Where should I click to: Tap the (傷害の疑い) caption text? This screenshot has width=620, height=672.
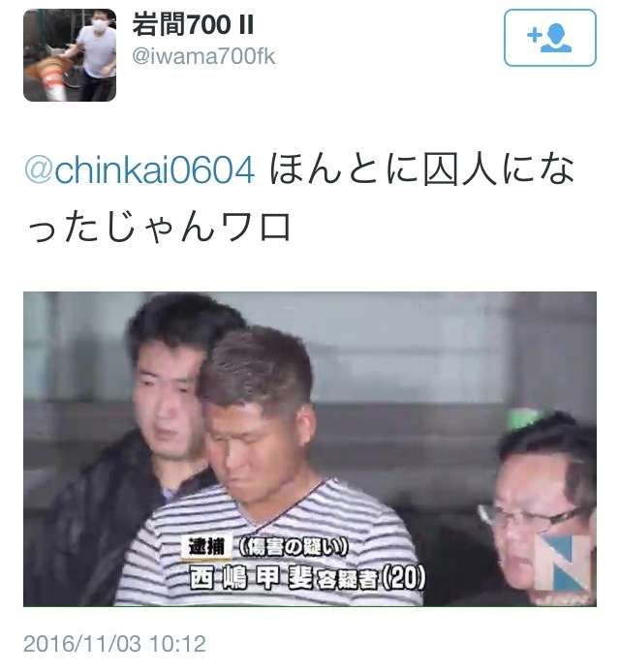(x=293, y=546)
